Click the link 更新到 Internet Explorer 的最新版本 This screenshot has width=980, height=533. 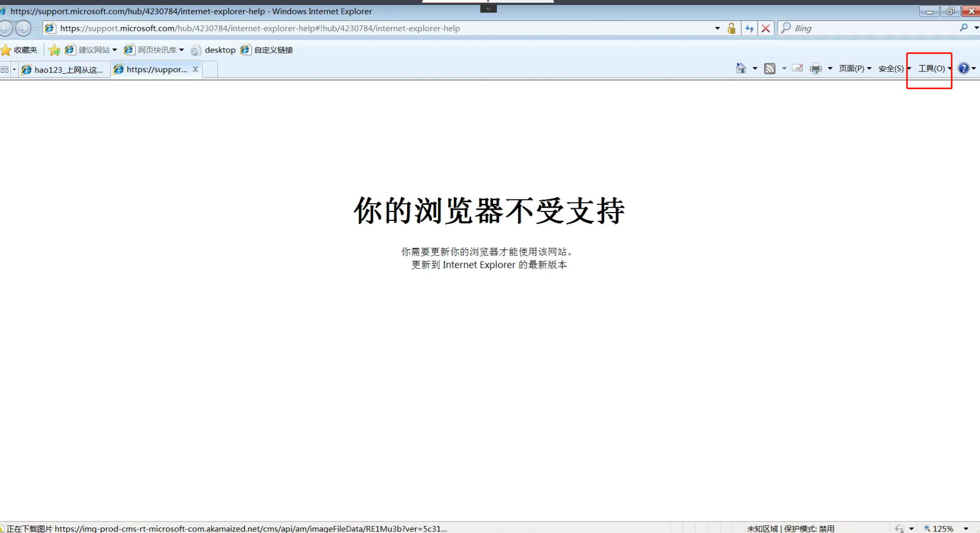pos(489,265)
